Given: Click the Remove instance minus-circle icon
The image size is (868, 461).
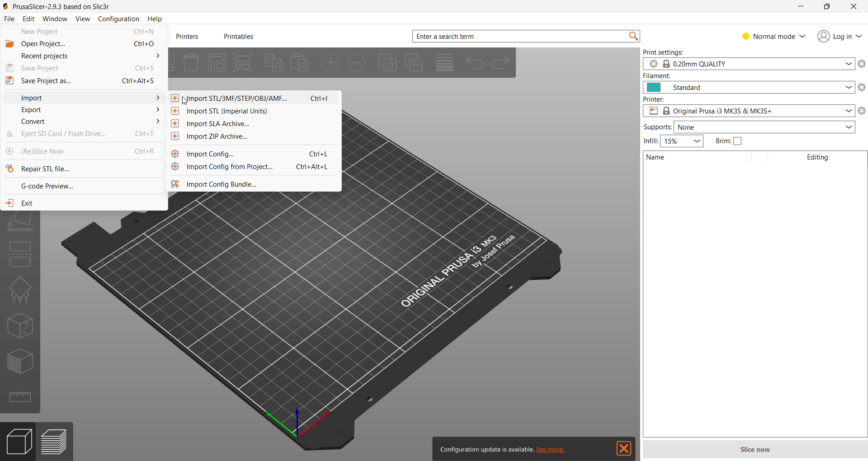Looking at the screenshot, I should (357, 63).
